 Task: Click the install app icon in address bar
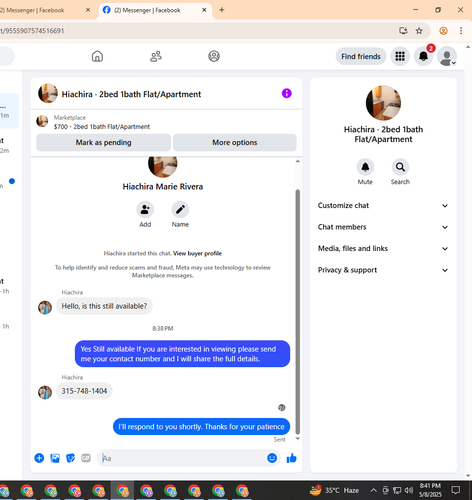click(x=403, y=31)
